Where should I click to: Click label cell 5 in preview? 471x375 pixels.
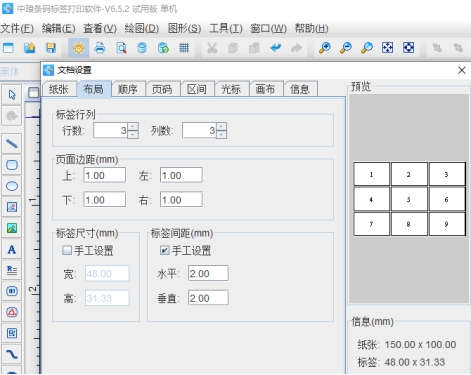pyautogui.click(x=409, y=199)
